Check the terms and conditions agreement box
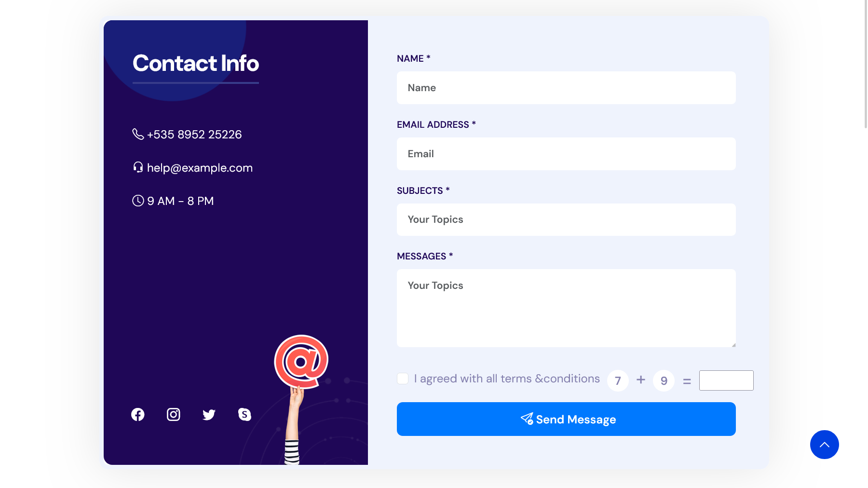868x488 pixels. [x=403, y=379]
